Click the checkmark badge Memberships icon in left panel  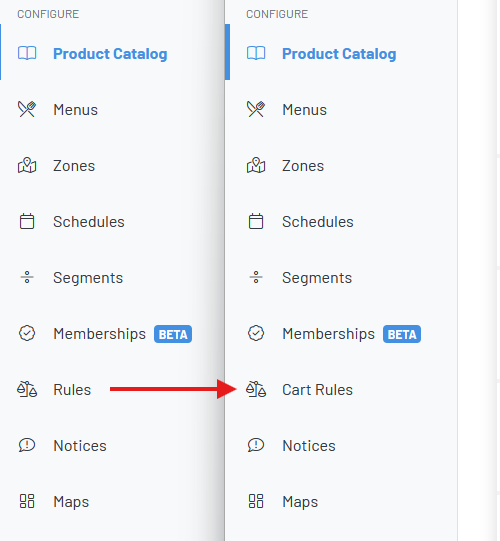(x=27, y=333)
